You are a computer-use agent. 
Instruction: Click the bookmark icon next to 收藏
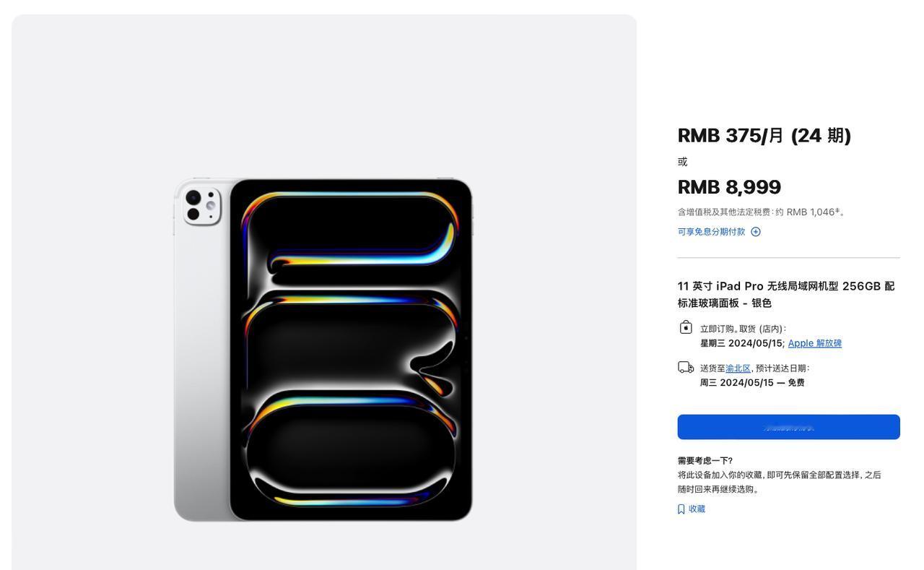pyautogui.click(x=681, y=509)
